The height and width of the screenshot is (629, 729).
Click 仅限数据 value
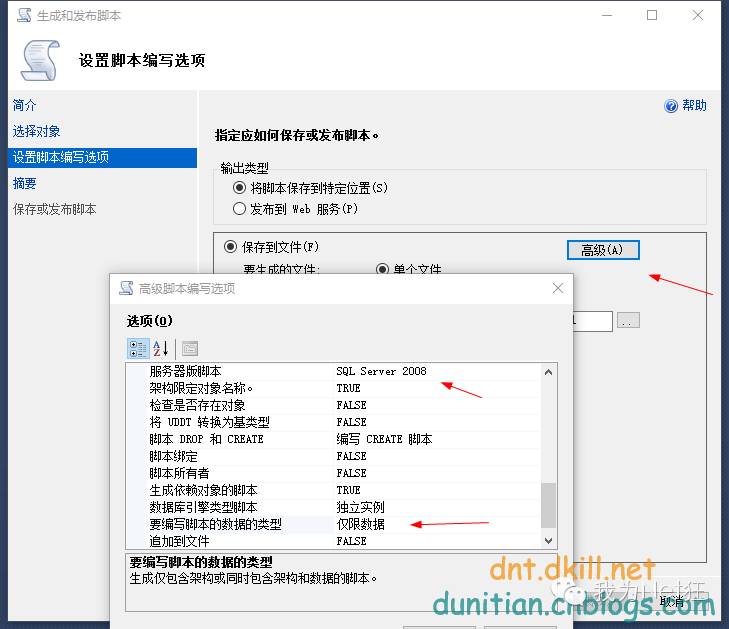[360, 524]
